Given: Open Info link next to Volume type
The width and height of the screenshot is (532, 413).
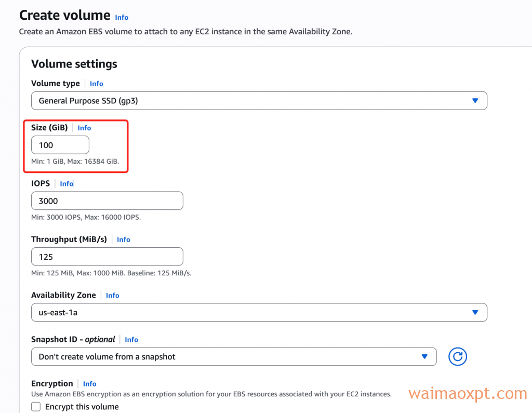Looking at the screenshot, I should point(96,84).
